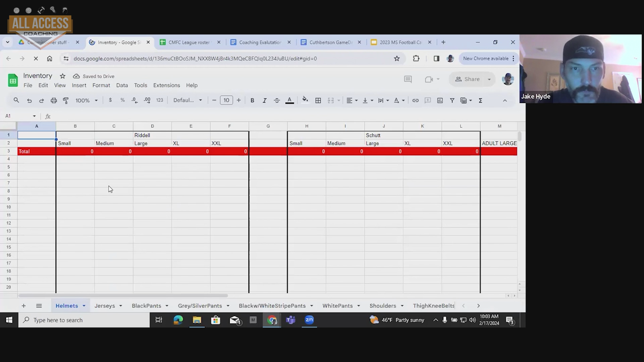Switch to the BlackPants sheet tab
Image resolution: width=644 pixels, height=362 pixels.
click(146, 306)
